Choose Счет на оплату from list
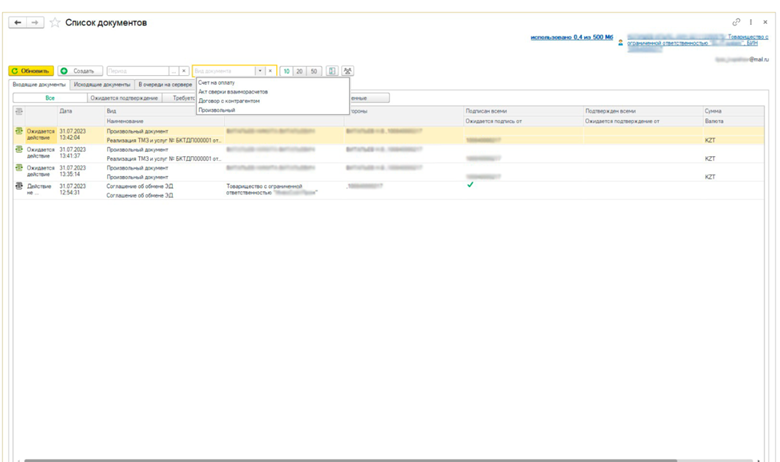 coord(216,82)
